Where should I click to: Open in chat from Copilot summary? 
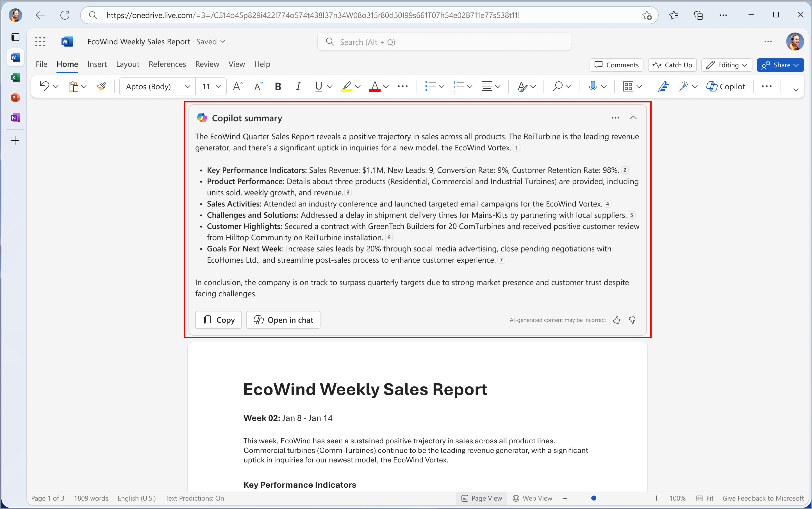[x=283, y=320]
